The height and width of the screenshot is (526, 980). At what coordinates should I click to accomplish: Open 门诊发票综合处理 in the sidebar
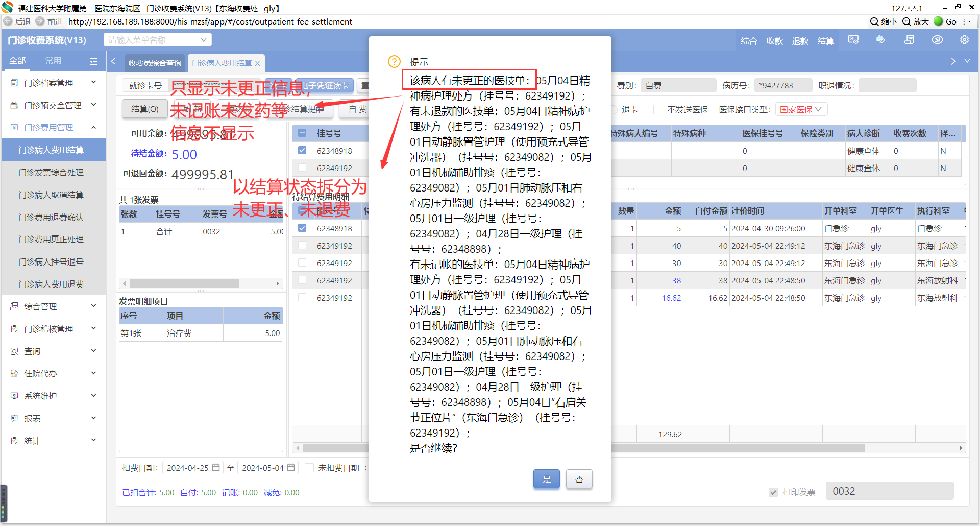(x=51, y=173)
